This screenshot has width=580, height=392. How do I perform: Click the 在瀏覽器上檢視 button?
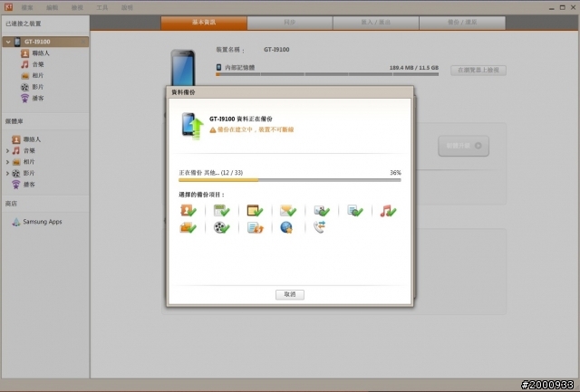click(478, 70)
